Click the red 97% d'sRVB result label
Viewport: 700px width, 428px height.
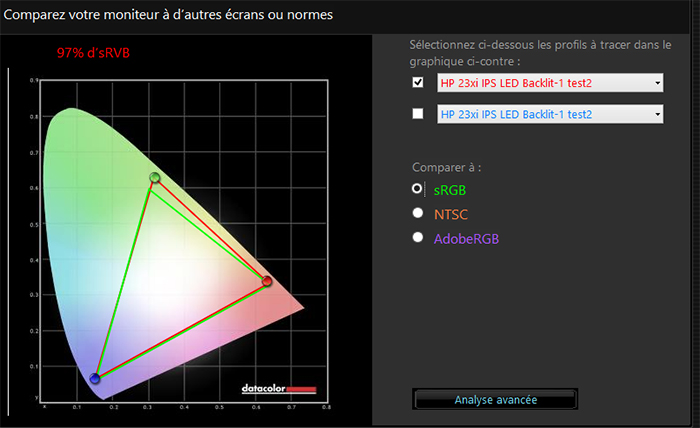95,52
